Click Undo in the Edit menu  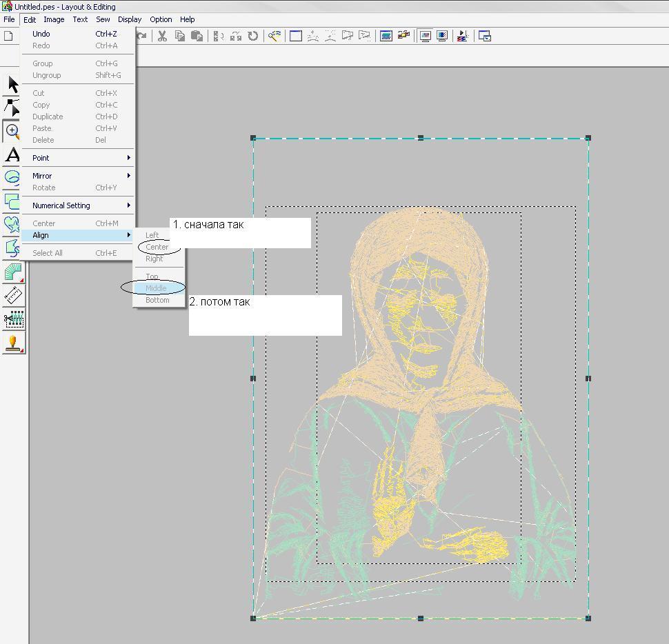(x=41, y=34)
